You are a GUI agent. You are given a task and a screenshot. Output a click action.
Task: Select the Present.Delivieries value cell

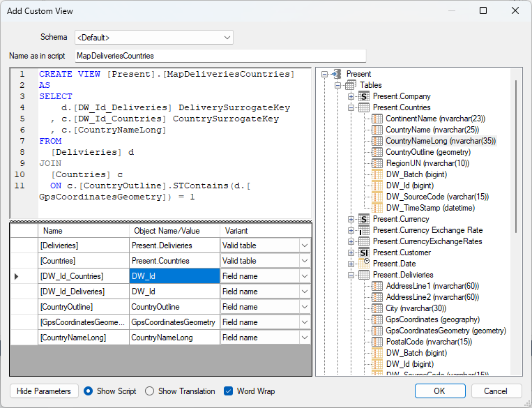tap(174, 245)
